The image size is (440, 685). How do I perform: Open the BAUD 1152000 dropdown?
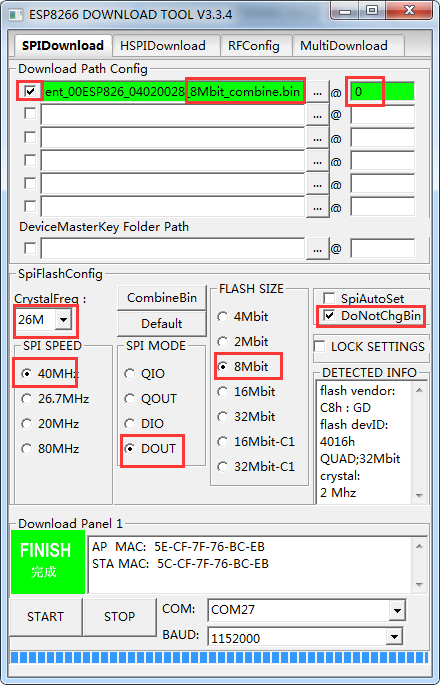point(395,637)
